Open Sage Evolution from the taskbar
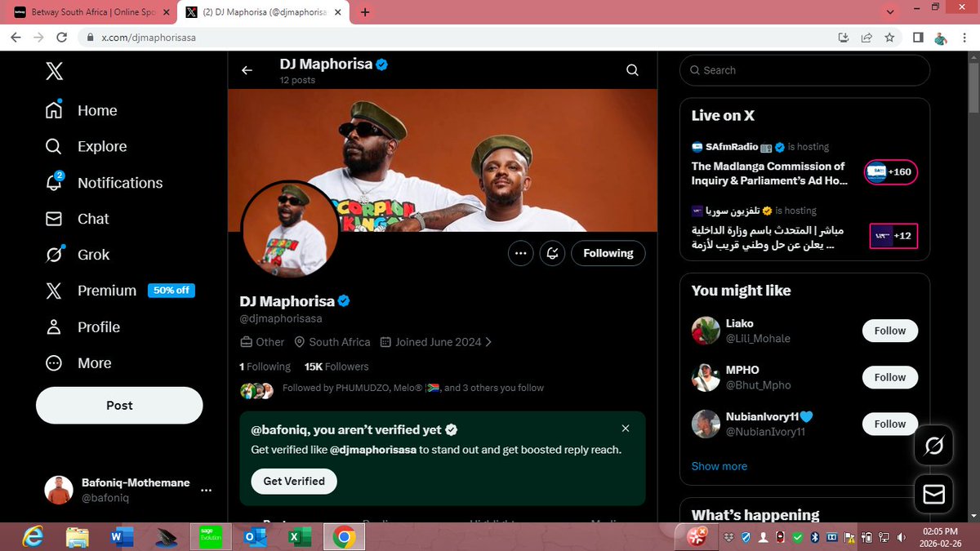The height and width of the screenshot is (551, 980). 211,537
